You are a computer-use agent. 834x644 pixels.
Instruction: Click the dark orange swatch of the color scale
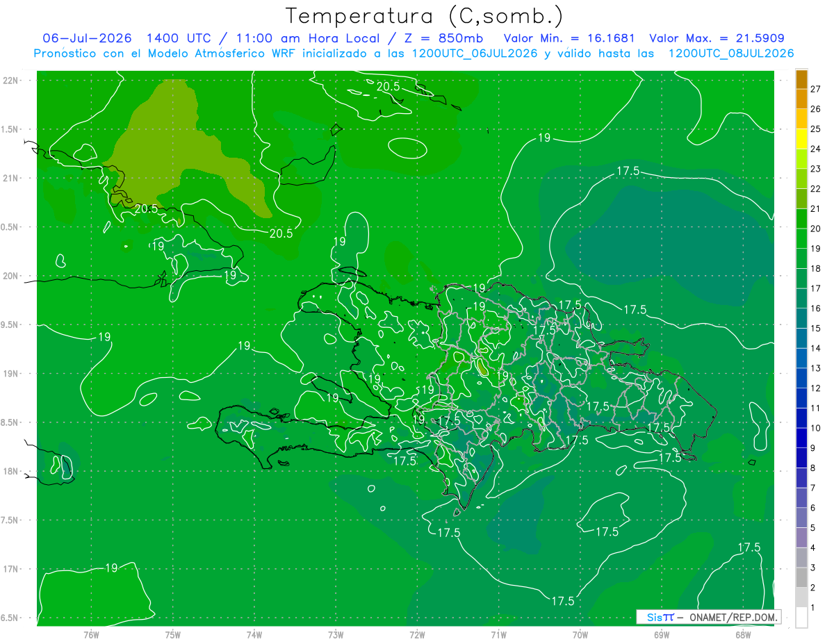(801, 79)
